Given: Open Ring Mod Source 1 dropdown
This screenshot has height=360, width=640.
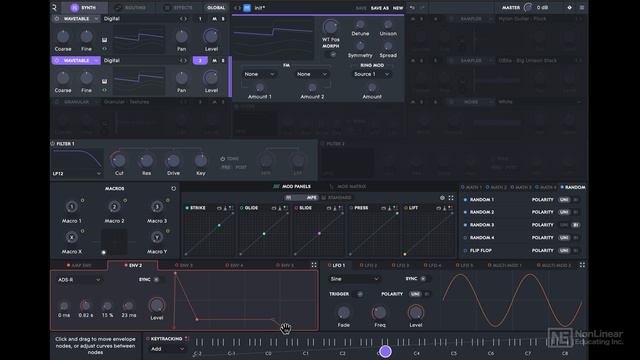Looking at the screenshot, I should 371,74.
